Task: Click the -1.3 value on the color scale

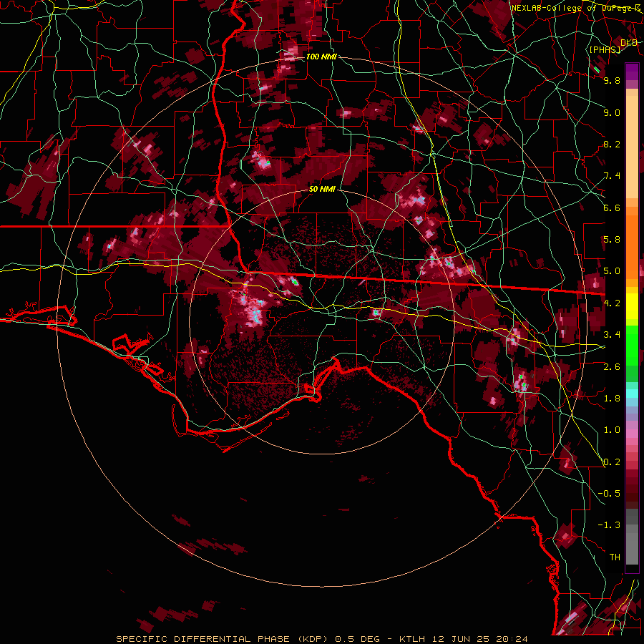Action: (609, 525)
